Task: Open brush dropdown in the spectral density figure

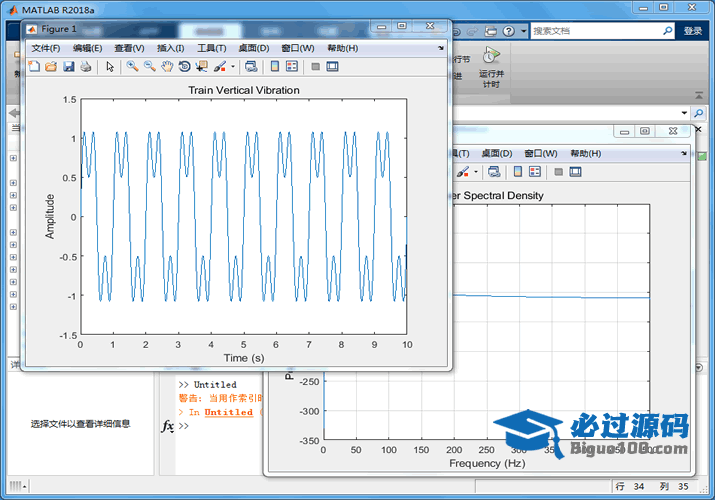Action: (476, 172)
